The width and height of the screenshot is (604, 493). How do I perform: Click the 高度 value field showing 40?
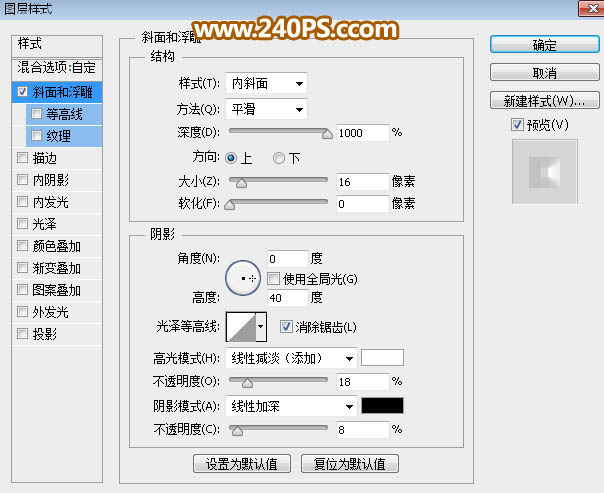(288, 298)
